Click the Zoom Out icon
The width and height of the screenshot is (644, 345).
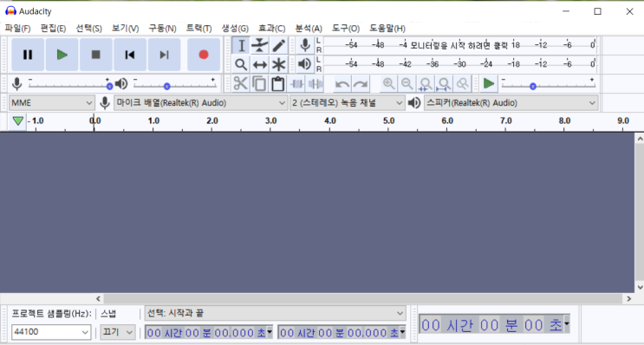click(407, 84)
